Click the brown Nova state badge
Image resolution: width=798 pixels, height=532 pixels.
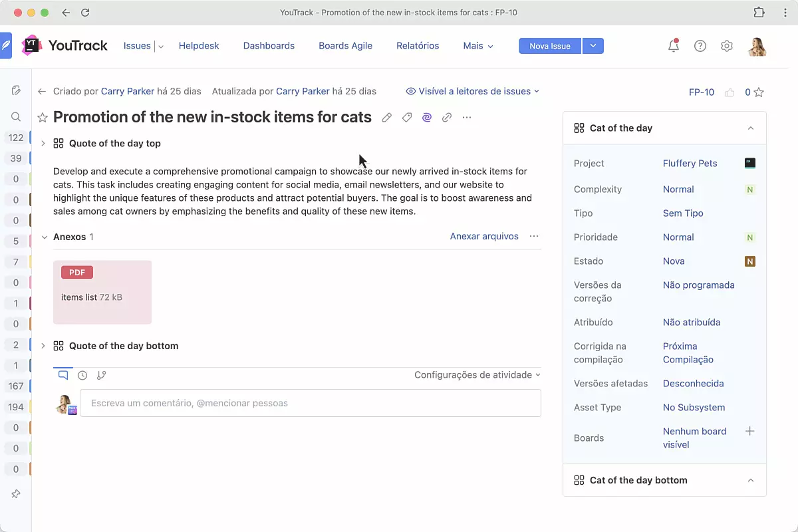pos(750,261)
